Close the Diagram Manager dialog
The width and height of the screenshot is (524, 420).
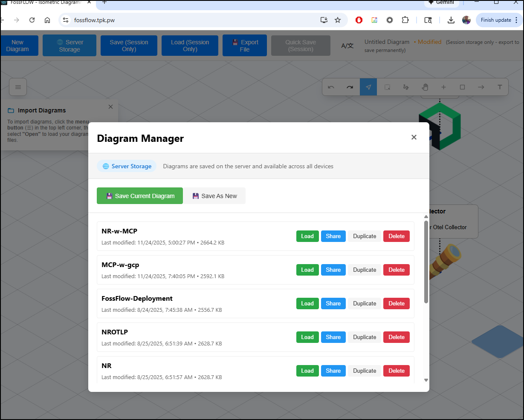point(414,137)
